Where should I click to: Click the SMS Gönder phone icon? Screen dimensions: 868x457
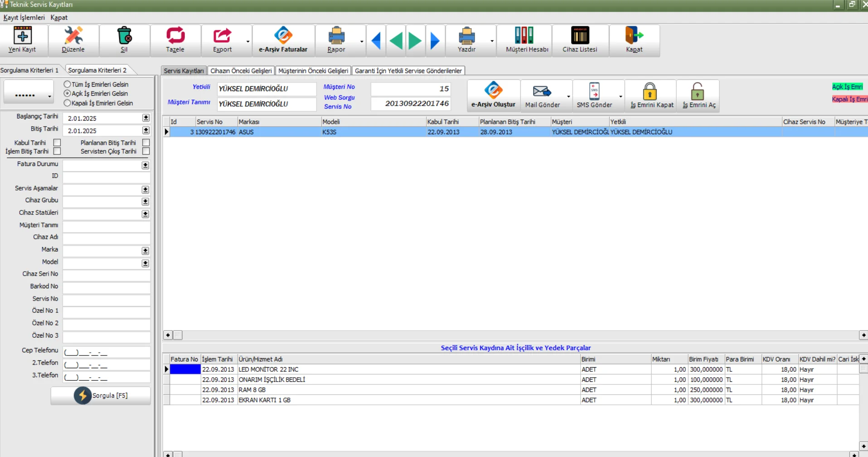(x=594, y=91)
